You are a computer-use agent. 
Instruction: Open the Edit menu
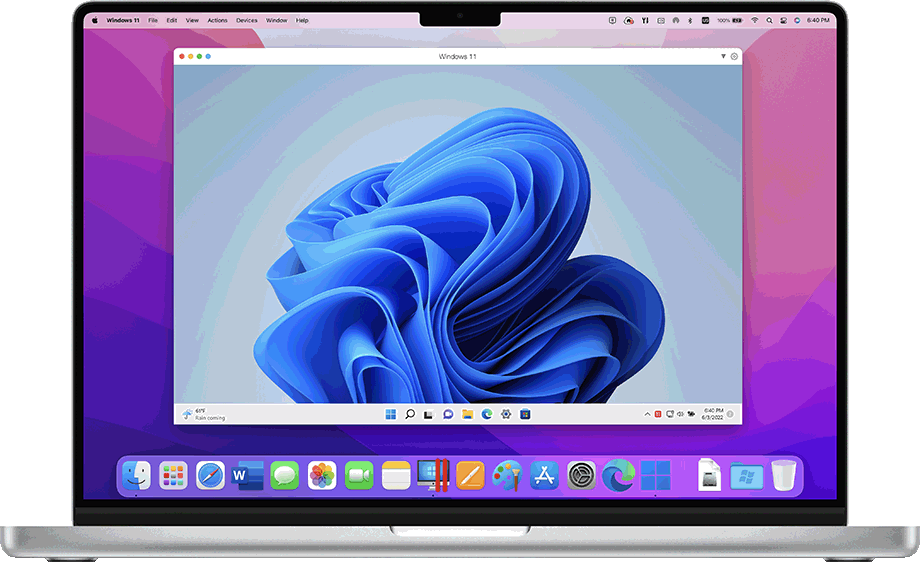point(171,20)
